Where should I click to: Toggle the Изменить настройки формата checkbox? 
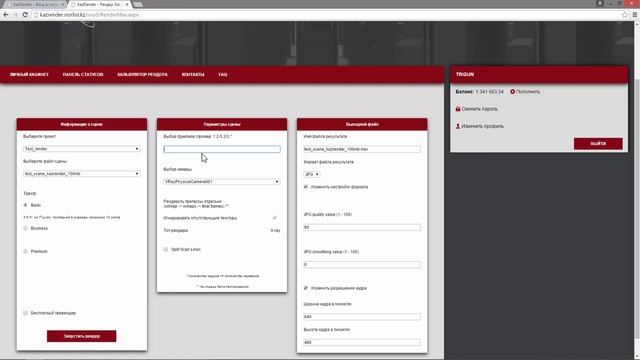(306, 187)
